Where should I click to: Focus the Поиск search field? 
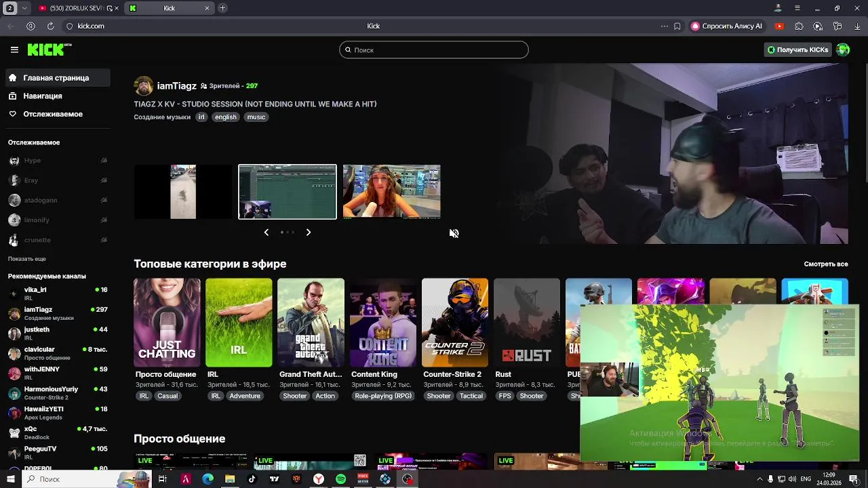[434, 49]
